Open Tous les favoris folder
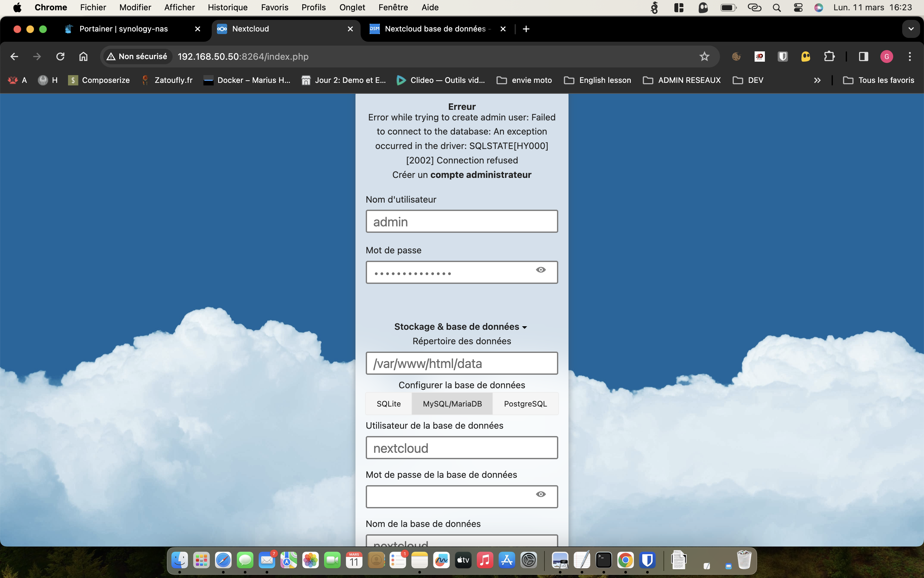The width and height of the screenshot is (924, 578). [x=878, y=80]
